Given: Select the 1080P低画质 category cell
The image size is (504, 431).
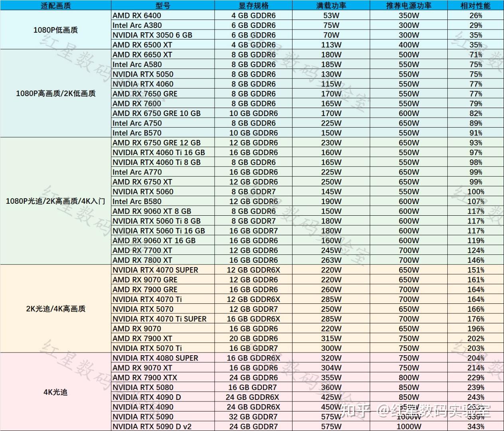Looking at the screenshot, I should [x=55, y=30].
